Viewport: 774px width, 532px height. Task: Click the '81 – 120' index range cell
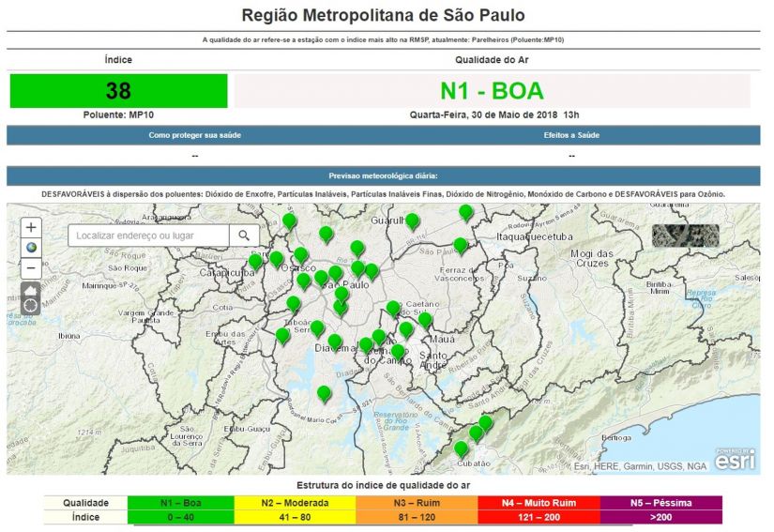tap(417, 517)
